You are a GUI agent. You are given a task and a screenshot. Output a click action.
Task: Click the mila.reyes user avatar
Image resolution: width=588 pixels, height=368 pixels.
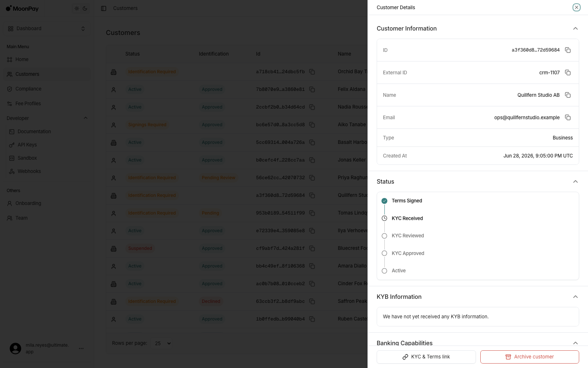[15, 348]
